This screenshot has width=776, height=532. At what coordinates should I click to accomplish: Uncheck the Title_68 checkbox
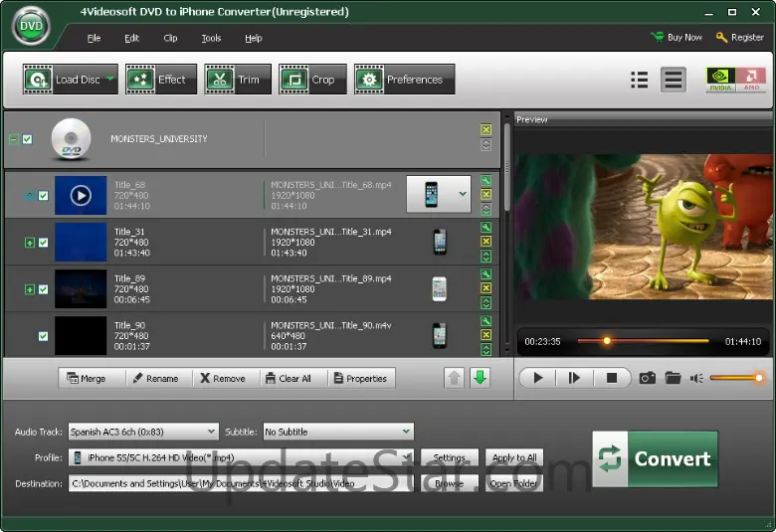coord(43,196)
